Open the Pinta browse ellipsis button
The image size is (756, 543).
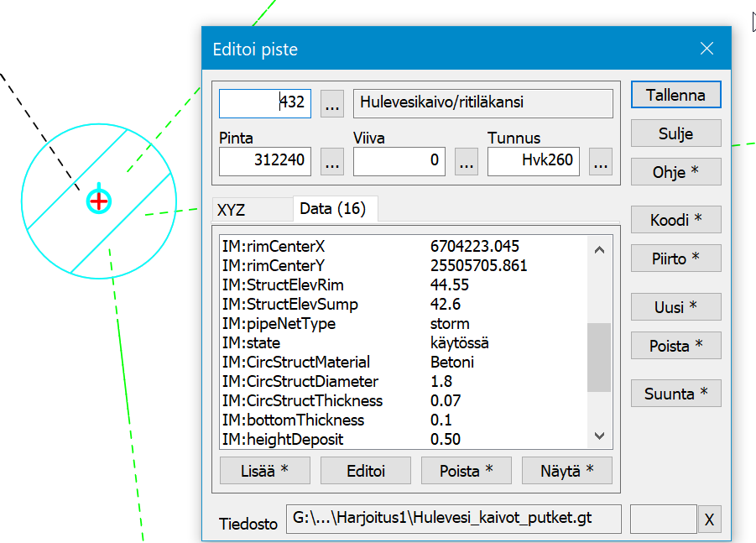point(332,163)
